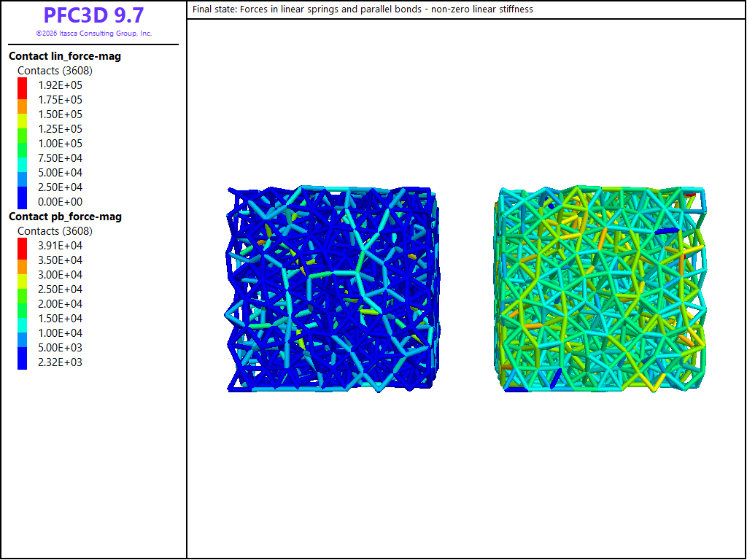The height and width of the screenshot is (560, 747).
Task: Click the 2.50E+04 pb_force legend value
Action: [60, 289]
